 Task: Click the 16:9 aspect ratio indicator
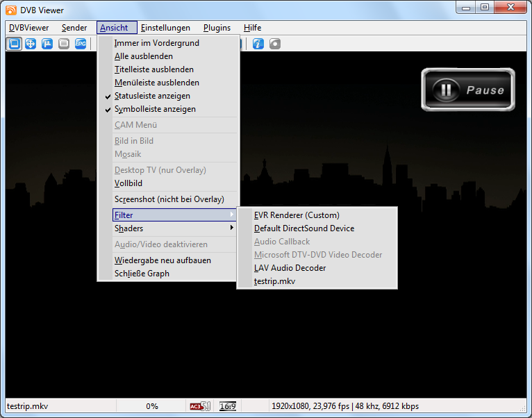(228, 406)
